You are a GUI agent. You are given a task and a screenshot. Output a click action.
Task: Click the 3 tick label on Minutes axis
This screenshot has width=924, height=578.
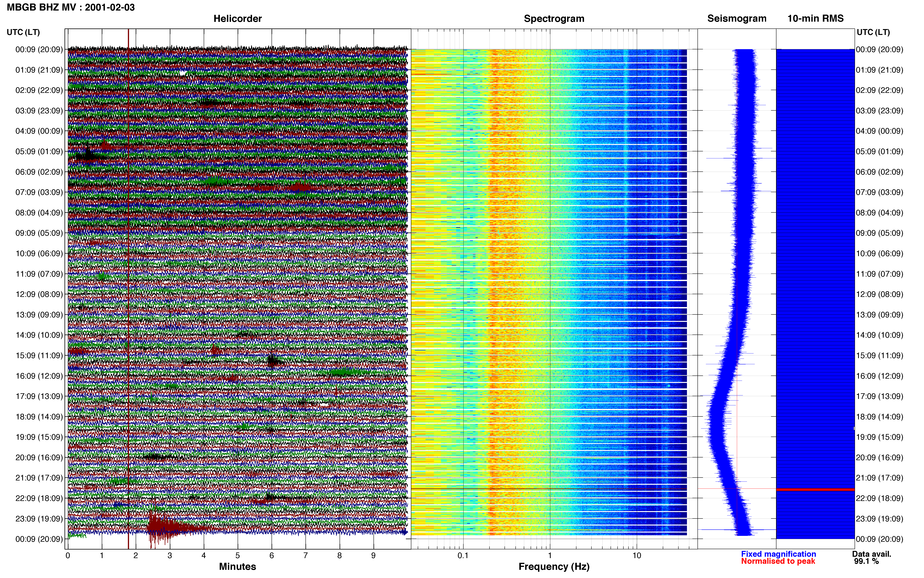tap(170, 555)
